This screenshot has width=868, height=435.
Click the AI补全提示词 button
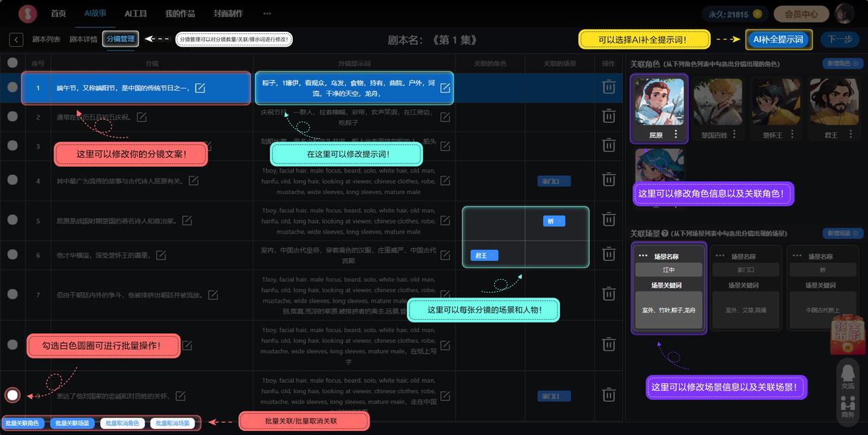[778, 39]
